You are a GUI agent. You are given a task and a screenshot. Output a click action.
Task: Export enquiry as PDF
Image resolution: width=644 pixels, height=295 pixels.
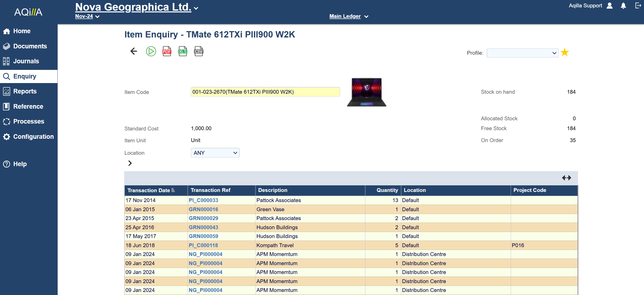(167, 51)
